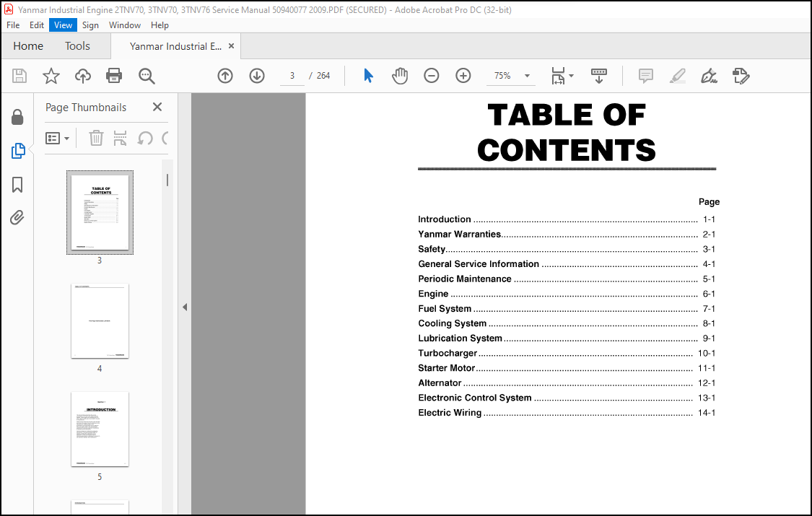
Task: Add a sticky note comment
Action: coord(646,76)
